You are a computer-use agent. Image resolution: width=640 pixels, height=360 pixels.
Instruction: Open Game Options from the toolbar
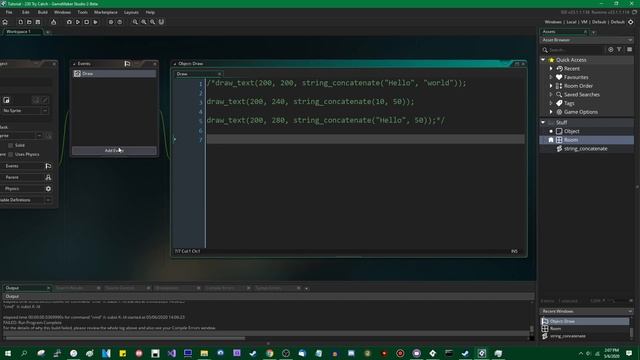(x=111, y=22)
